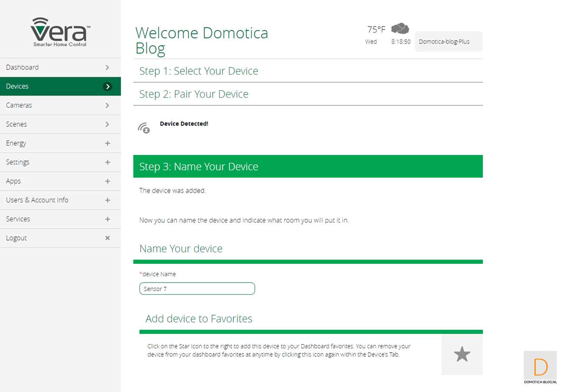
Task: Expand the Apps menu plus sign
Action: click(107, 181)
